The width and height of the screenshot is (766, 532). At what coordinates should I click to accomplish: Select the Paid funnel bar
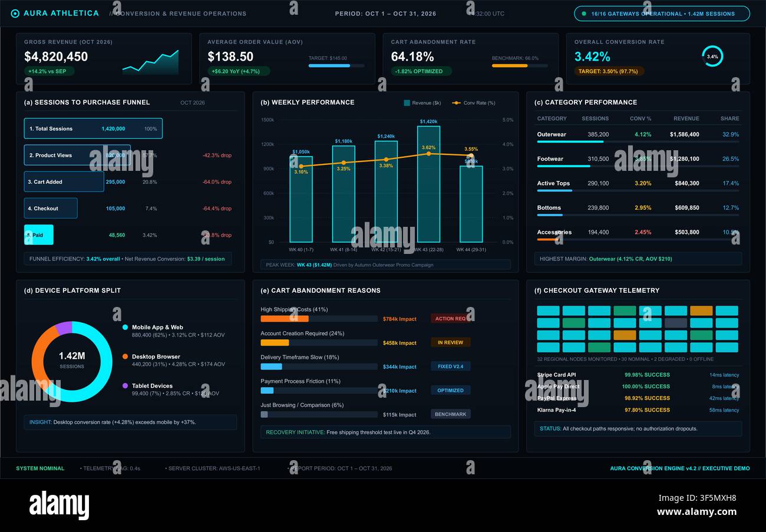(x=39, y=235)
